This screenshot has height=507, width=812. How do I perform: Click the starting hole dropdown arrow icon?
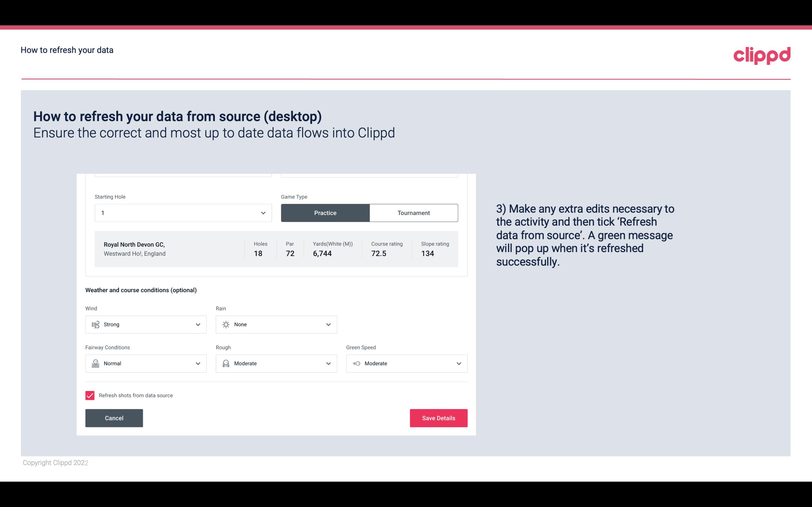[263, 213]
